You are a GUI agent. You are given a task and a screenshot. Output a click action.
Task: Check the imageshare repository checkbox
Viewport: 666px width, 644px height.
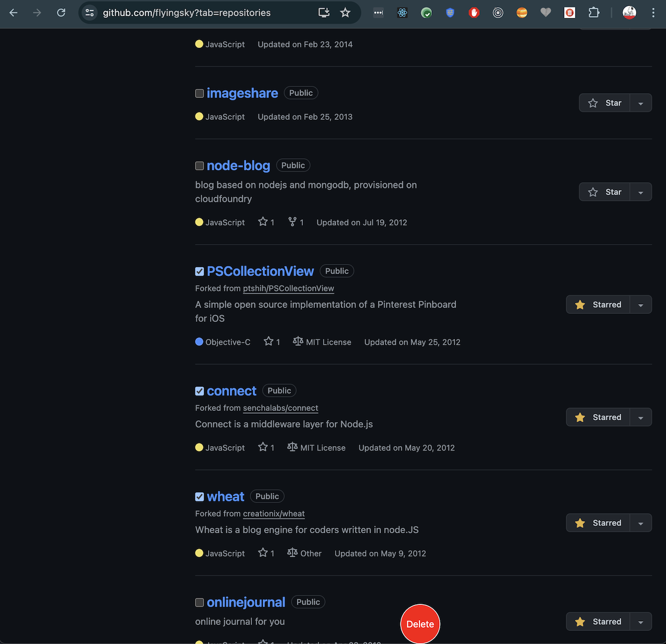pyautogui.click(x=199, y=94)
